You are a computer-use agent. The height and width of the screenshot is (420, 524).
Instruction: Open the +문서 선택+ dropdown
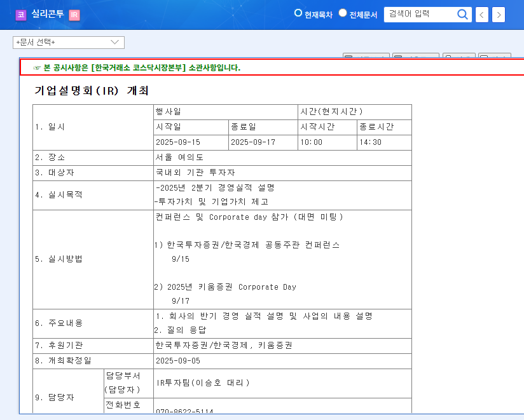[69, 43]
